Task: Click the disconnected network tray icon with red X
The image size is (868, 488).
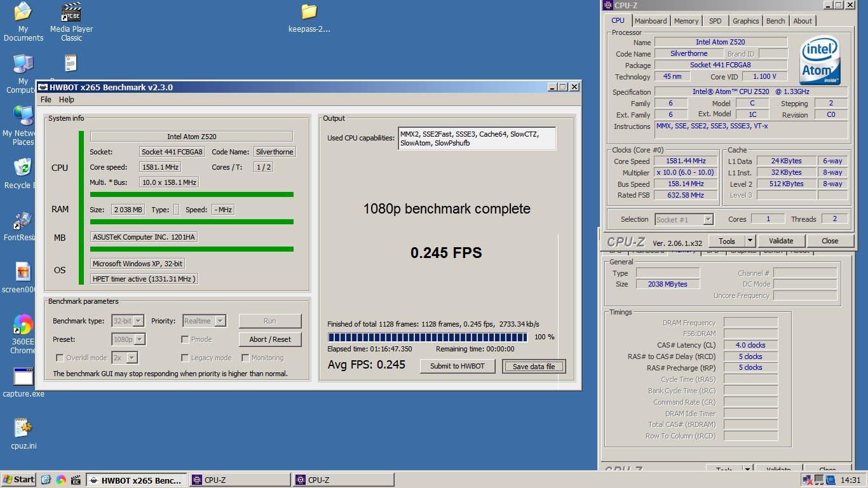Action: pyautogui.click(x=807, y=480)
